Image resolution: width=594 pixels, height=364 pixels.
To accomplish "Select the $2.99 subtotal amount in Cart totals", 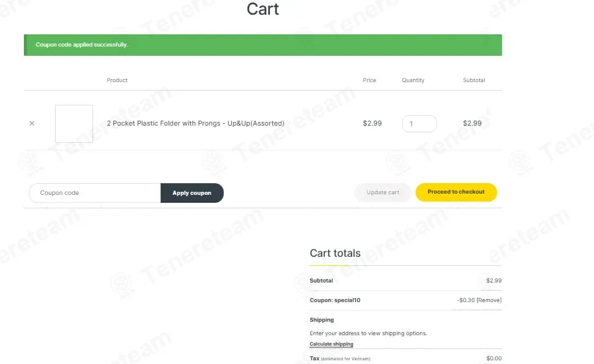I will pos(494,281).
